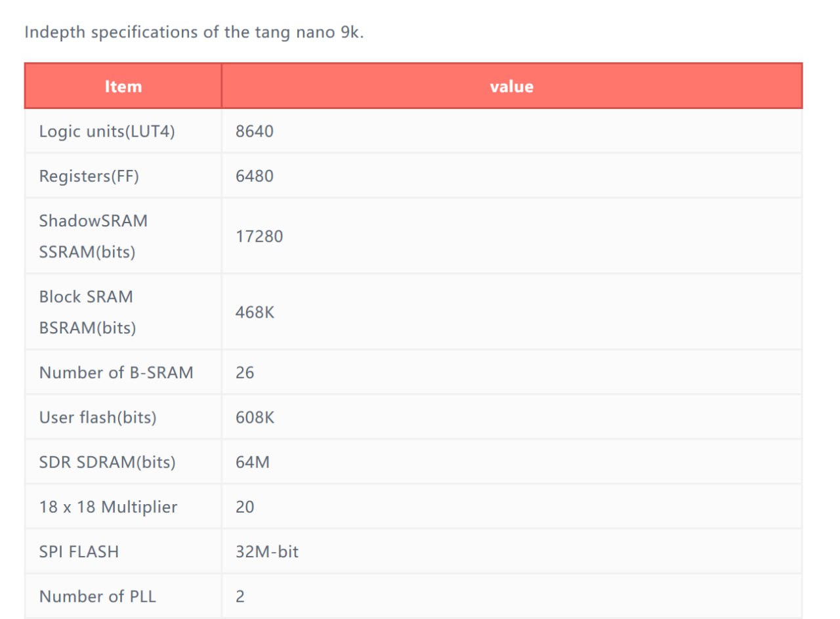Click the Number of B-SRAM label
The image size is (840, 619).
pos(116,373)
